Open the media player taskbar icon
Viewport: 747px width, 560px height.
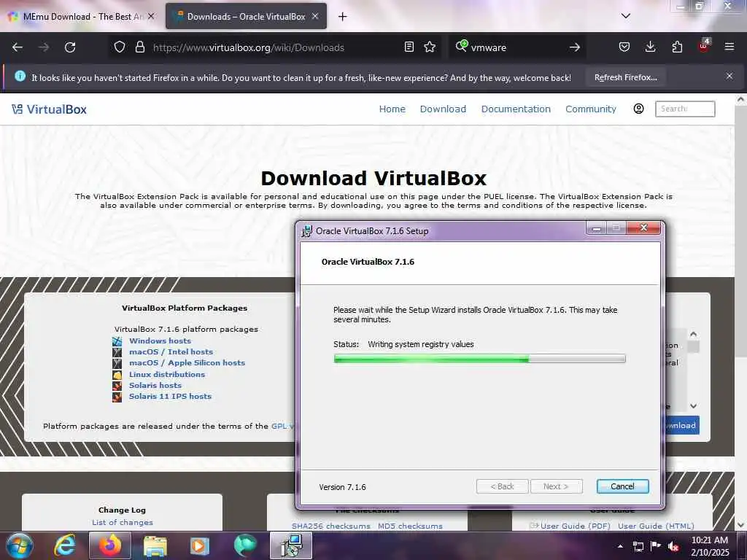pos(200,546)
